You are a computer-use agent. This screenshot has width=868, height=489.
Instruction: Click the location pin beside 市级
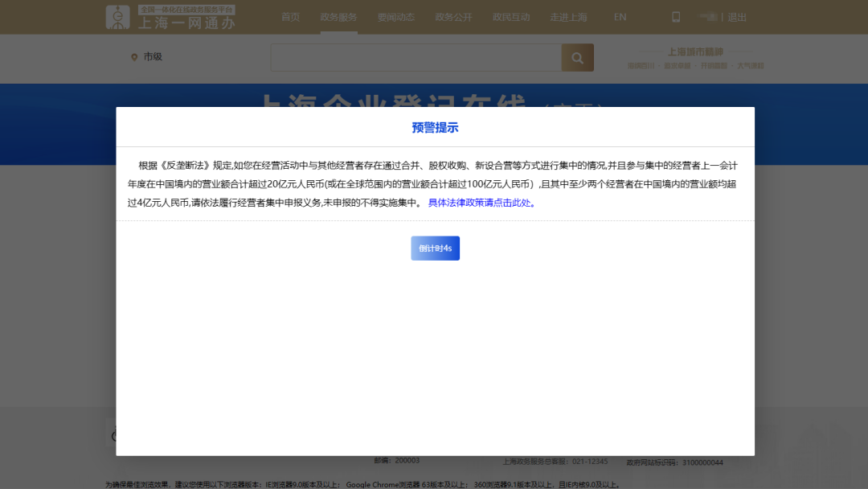click(134, 58)
